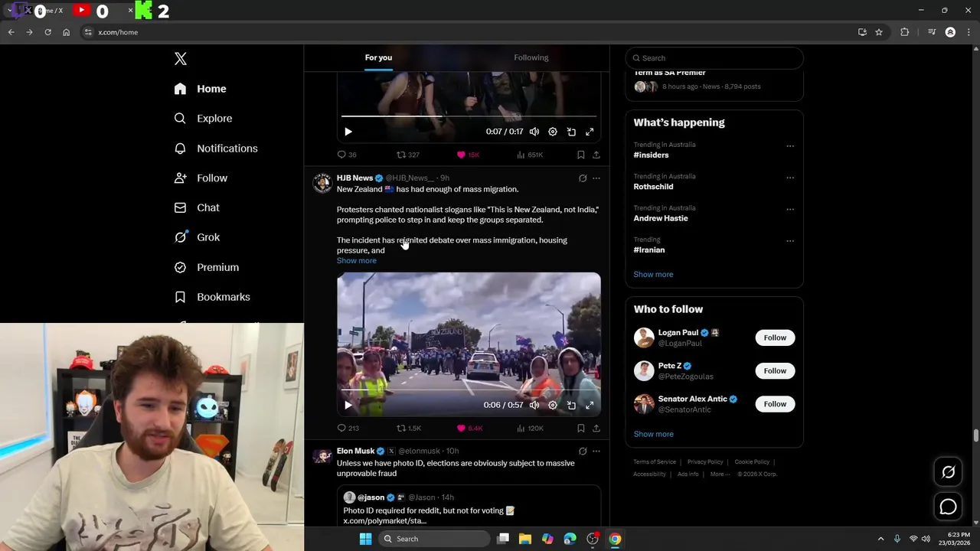980x551 pixels.
Task: Expand HJB News post with Show more
Action: coord(357,261)
